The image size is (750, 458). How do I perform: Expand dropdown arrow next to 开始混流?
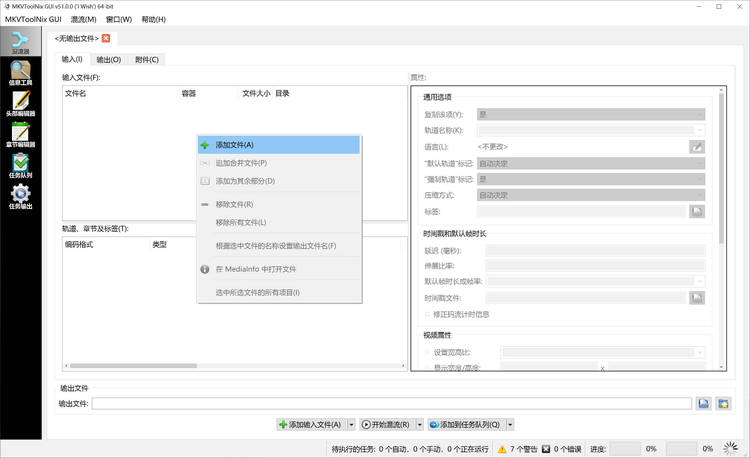point(419,425)
